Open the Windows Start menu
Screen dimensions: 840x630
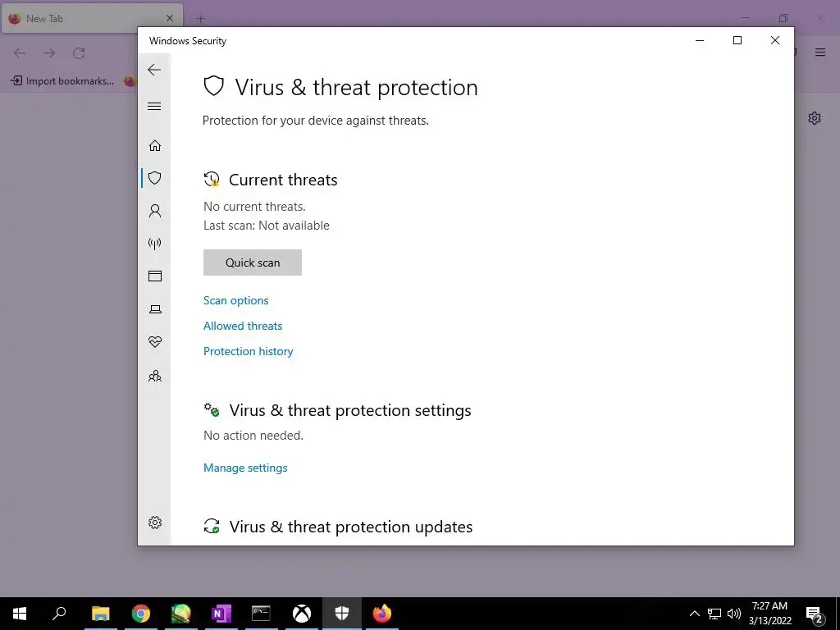tap(20, 614)
